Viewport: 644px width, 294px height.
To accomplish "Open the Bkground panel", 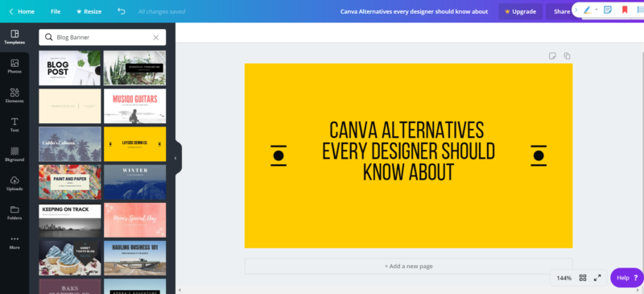I will coord(14,154).
